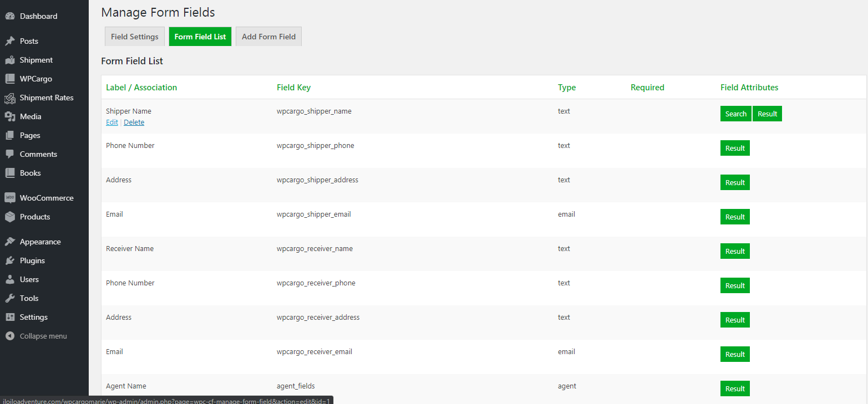Open the Pages menu item

point(44,135)
